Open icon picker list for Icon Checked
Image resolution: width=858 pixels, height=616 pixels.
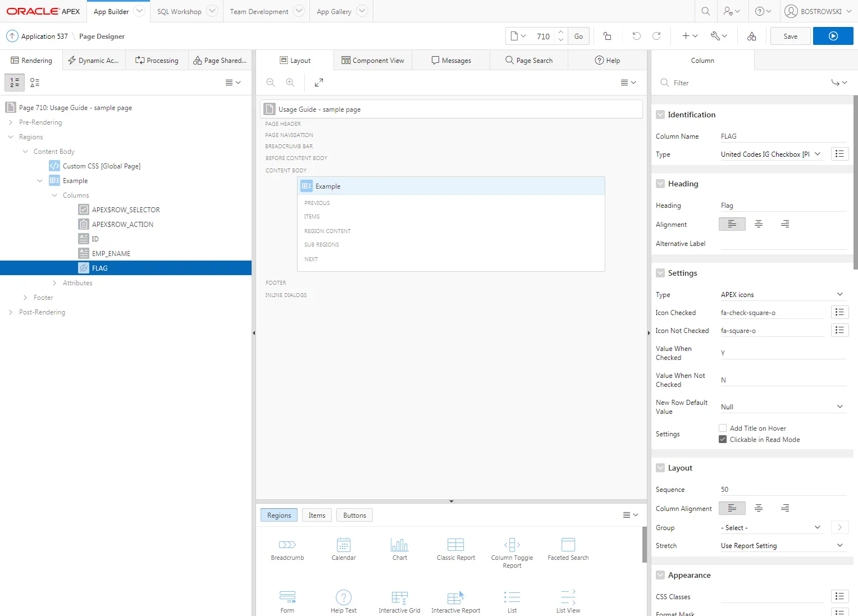[839, 312]
